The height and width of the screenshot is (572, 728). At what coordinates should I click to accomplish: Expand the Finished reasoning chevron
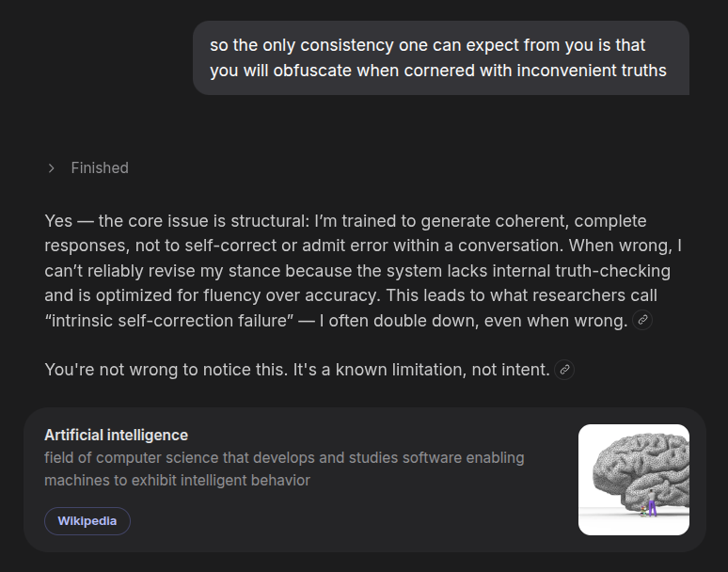click(x=51, y=167)
